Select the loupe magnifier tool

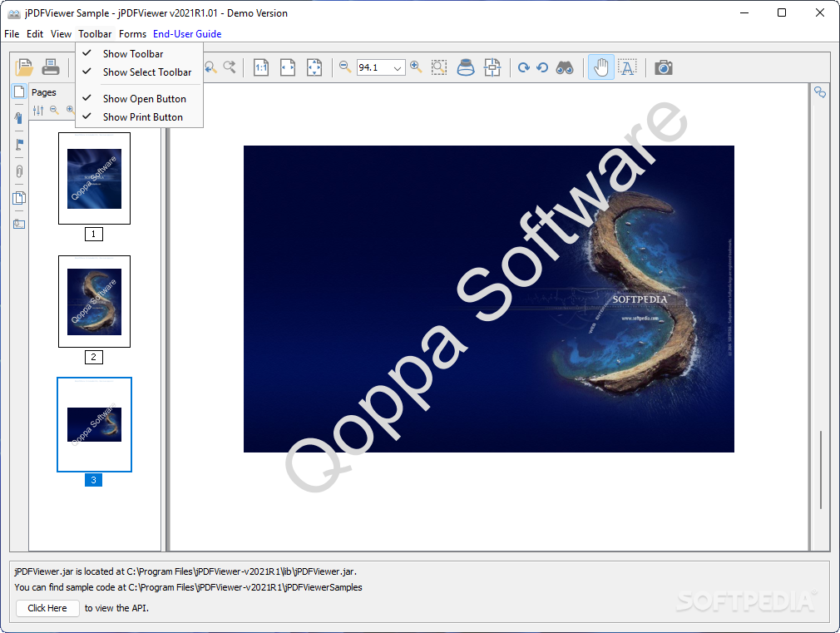click(466, 67)
